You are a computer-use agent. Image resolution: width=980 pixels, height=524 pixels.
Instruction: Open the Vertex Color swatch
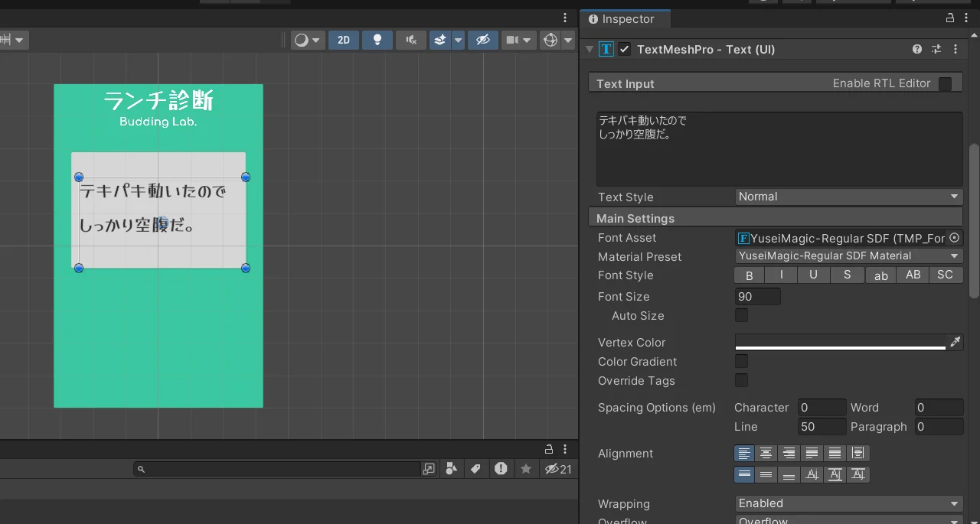click(841, 342)
